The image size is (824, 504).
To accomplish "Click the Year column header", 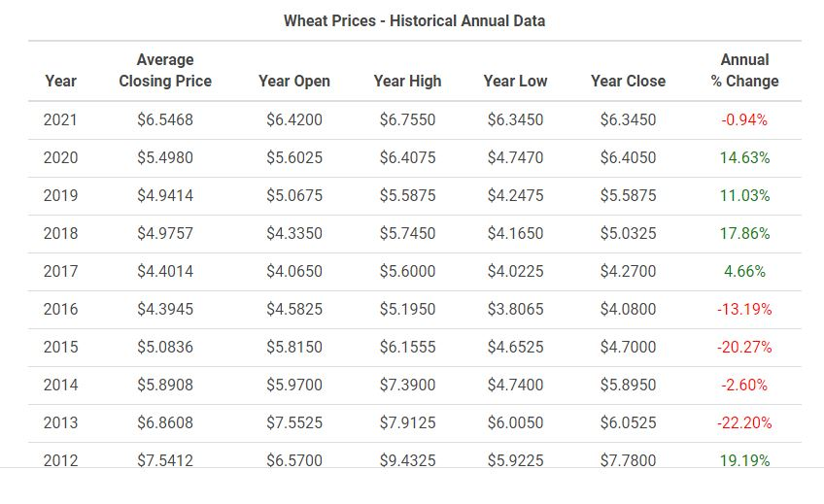I will tap(60, 82).
